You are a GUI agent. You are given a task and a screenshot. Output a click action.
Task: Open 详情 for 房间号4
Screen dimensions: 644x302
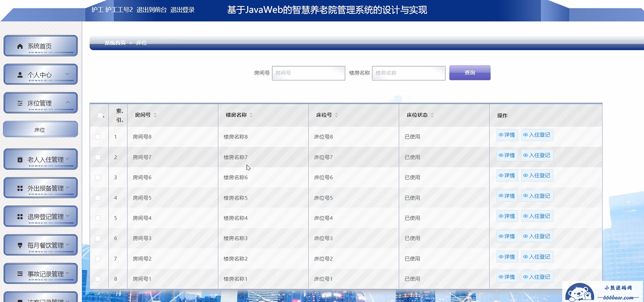(507, 216)
